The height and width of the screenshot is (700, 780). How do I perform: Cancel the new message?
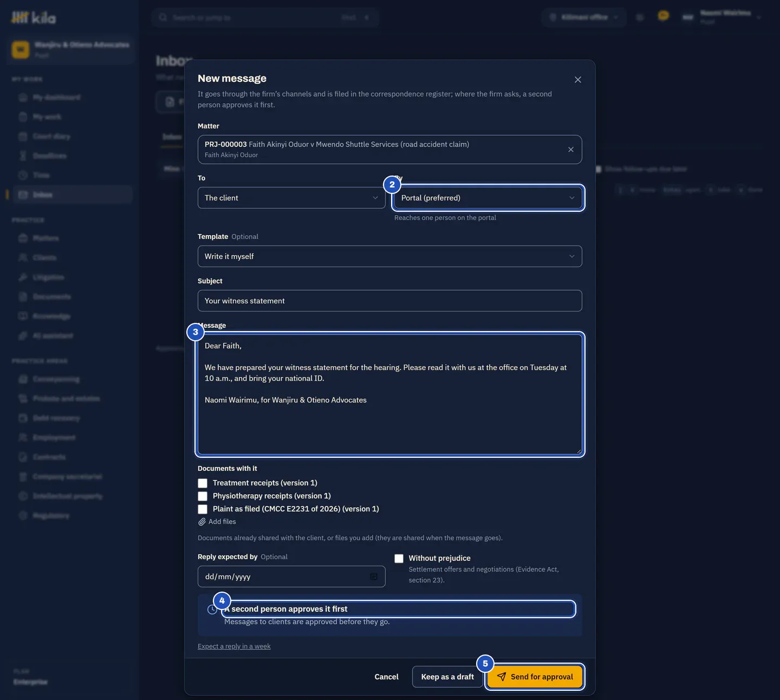386,677
